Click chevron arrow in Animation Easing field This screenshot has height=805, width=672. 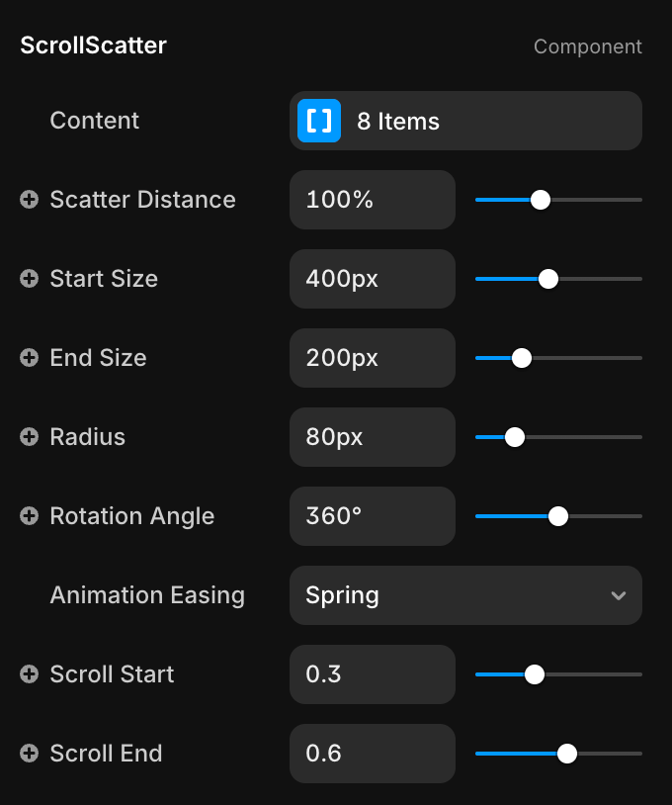tap(619, 595)
